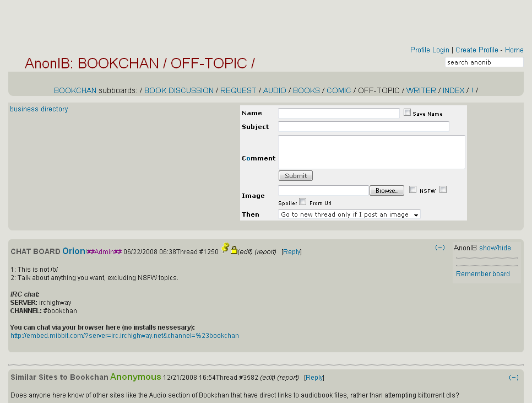Go to the Home link

point(514,50)
